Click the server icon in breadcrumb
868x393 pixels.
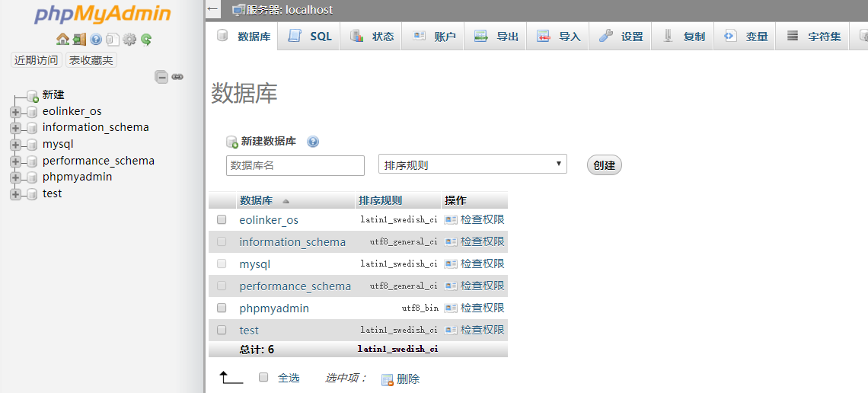point(238,10)
